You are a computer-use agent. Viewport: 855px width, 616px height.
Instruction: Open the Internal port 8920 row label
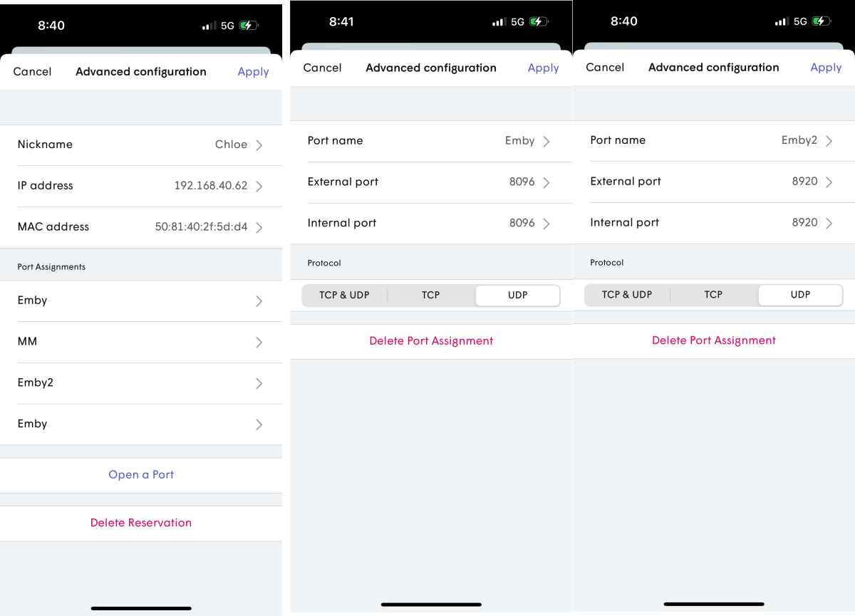pos(625,223)
